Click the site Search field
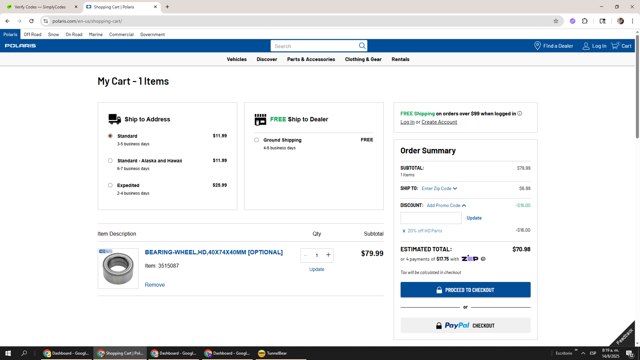 point(314,46)
